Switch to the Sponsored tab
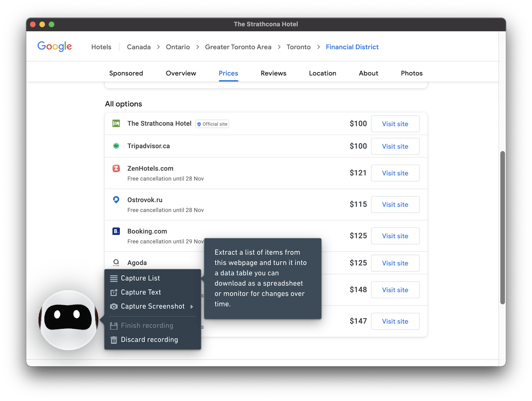This screenshot has height=401, width=532. pyautogui.click(x=126, y=73)
